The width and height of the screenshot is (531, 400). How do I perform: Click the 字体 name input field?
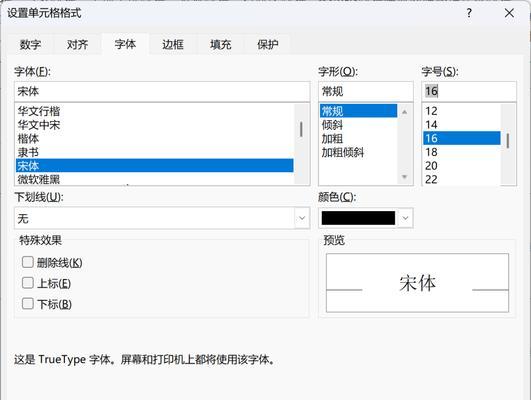(162, 91)
